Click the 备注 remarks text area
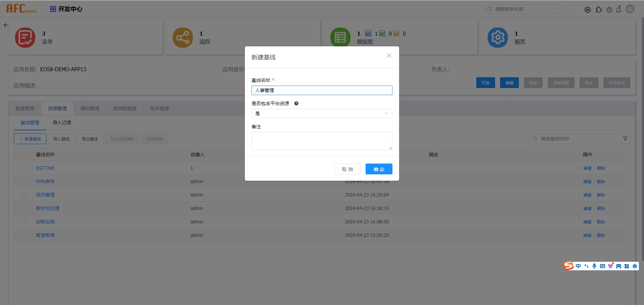 coord(322,141)
